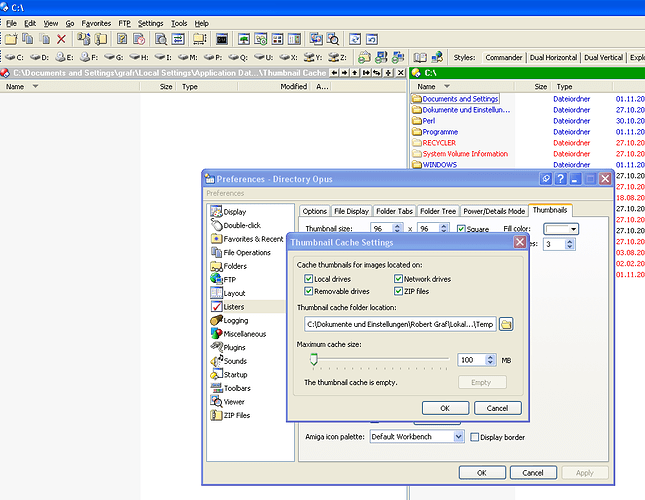Click the maximum cache size slider handle
645x500 pixels.
[x=314, y=359]
